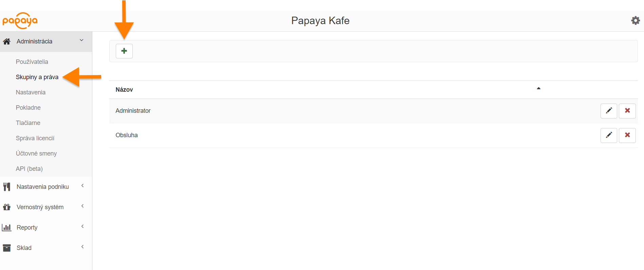Image resolution: width=644 pixels, height=270 pixels.
Task: Expand the Reporty section
Action: point(82,226)
